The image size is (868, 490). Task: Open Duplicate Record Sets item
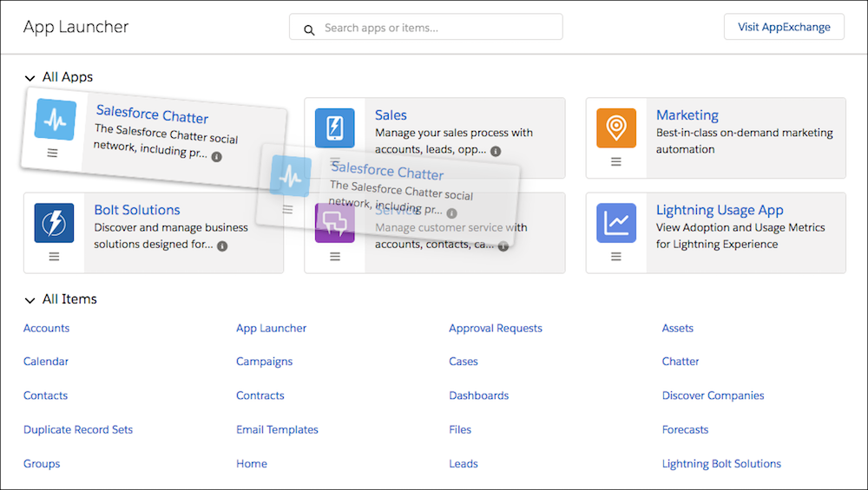pyautogui.click(x=78, y=429)
